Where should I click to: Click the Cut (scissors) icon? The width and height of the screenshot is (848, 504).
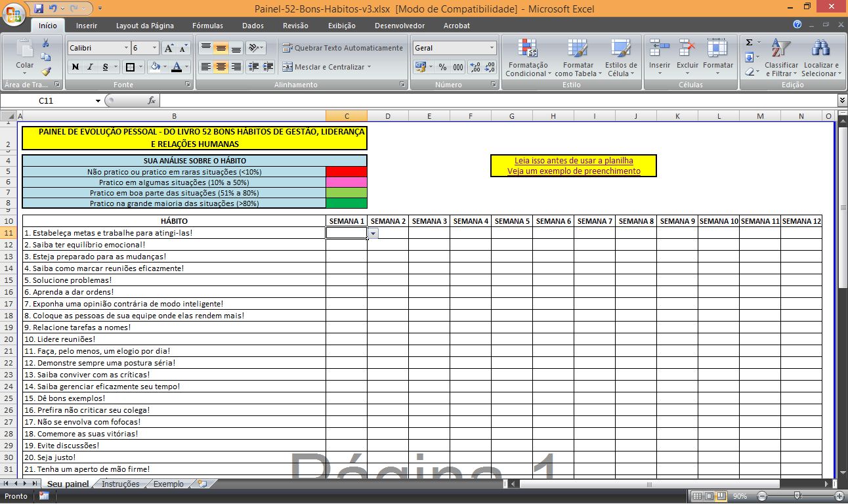point(46,43)
